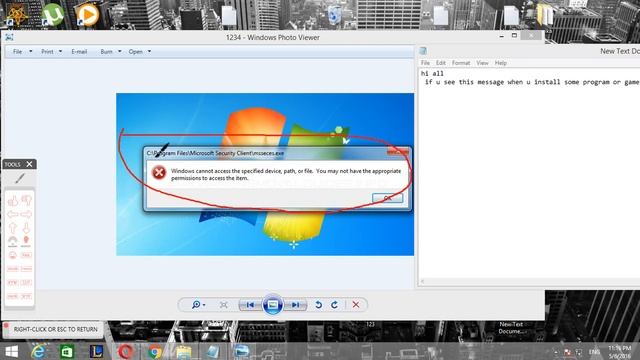The image size is (640, 360).
Task: Open the League of Legends taskbar icon
Action: pos(96,351)
